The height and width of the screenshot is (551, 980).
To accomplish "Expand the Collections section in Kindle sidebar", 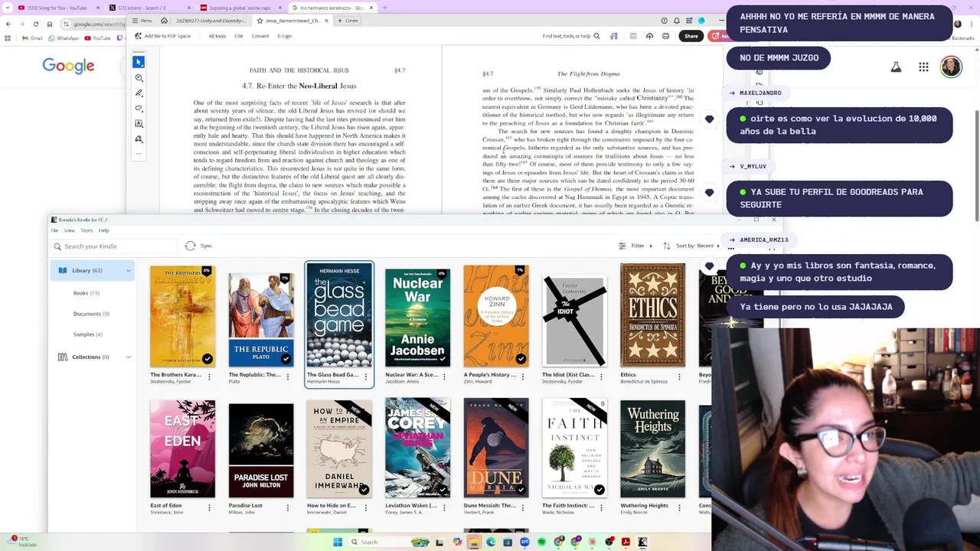I will click(x=128, y=357).
